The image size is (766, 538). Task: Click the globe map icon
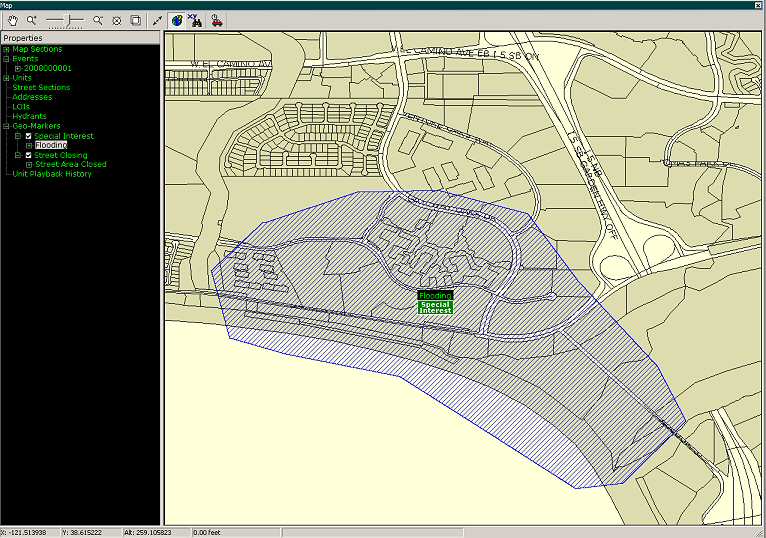(177, 20)
